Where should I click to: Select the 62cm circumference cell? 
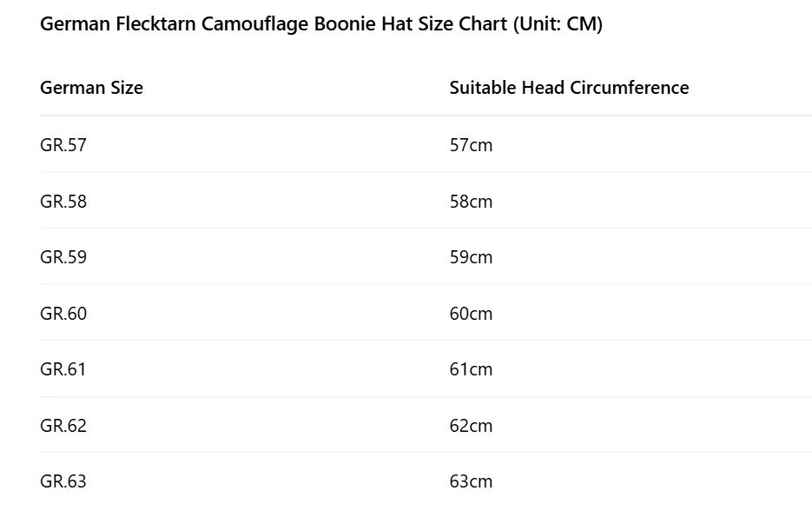tap(471, 426)
